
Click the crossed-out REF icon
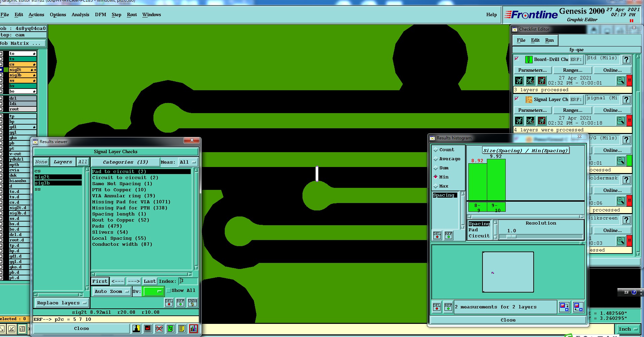point(159,328)
